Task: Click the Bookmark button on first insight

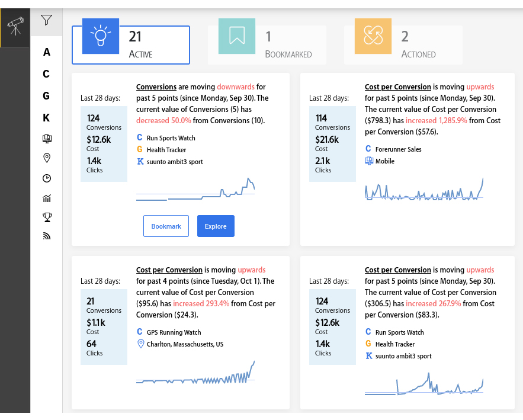Action: point(166,226)
